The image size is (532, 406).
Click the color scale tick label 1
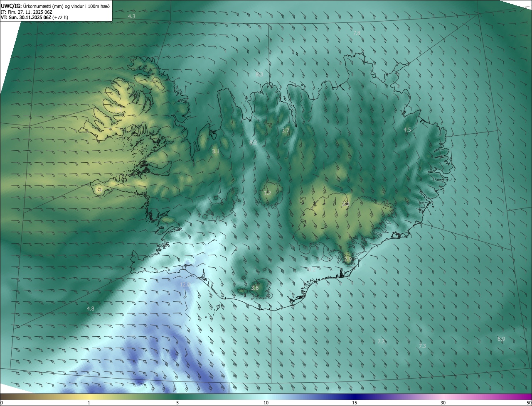pos(89,403)
